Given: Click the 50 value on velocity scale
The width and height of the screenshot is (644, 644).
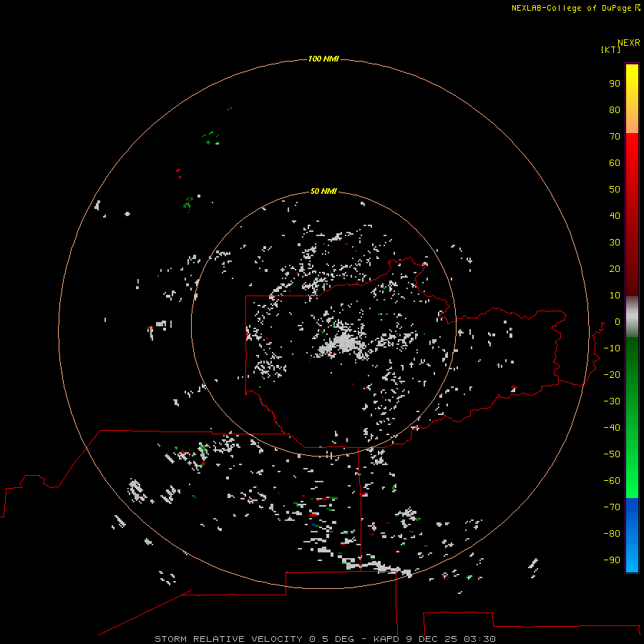Looking at the screenshot, I should point(615,190).
